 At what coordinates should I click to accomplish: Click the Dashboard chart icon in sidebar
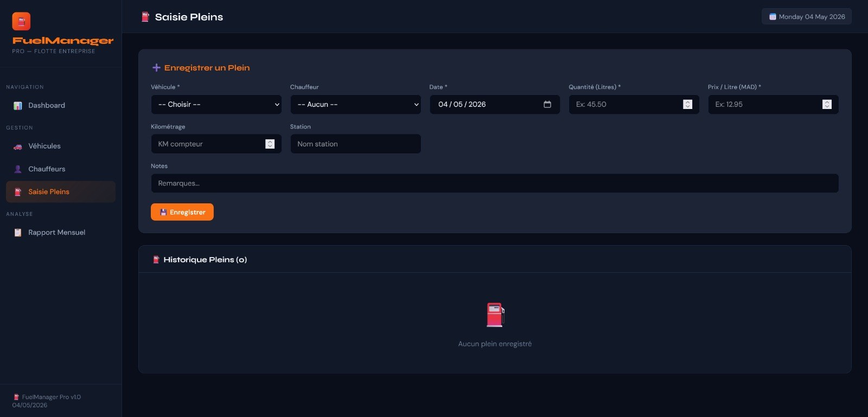pyautogui.click(x=18, y=106)
